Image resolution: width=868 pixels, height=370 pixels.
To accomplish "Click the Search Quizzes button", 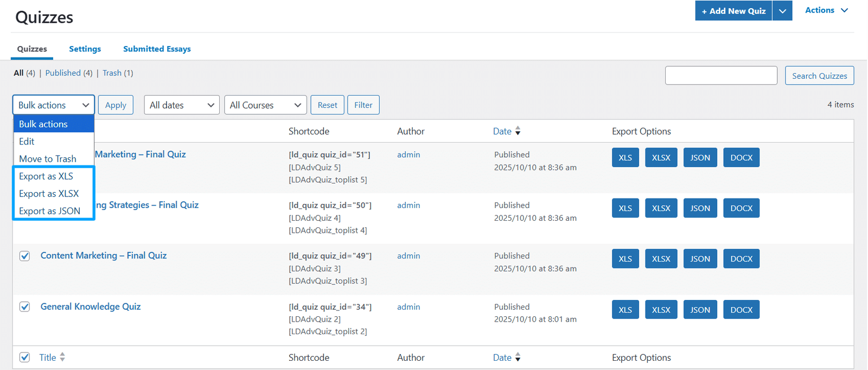I will 819,75.
